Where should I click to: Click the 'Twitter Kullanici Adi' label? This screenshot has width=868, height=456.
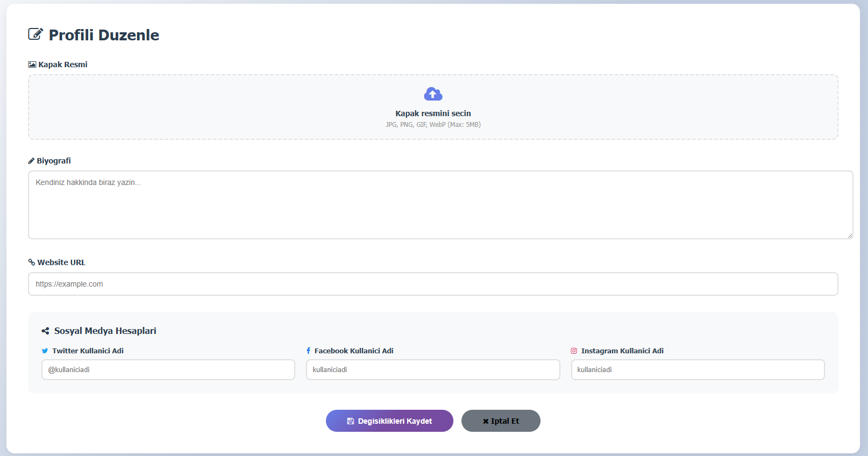pyautogui.click(x=88, y=351)
